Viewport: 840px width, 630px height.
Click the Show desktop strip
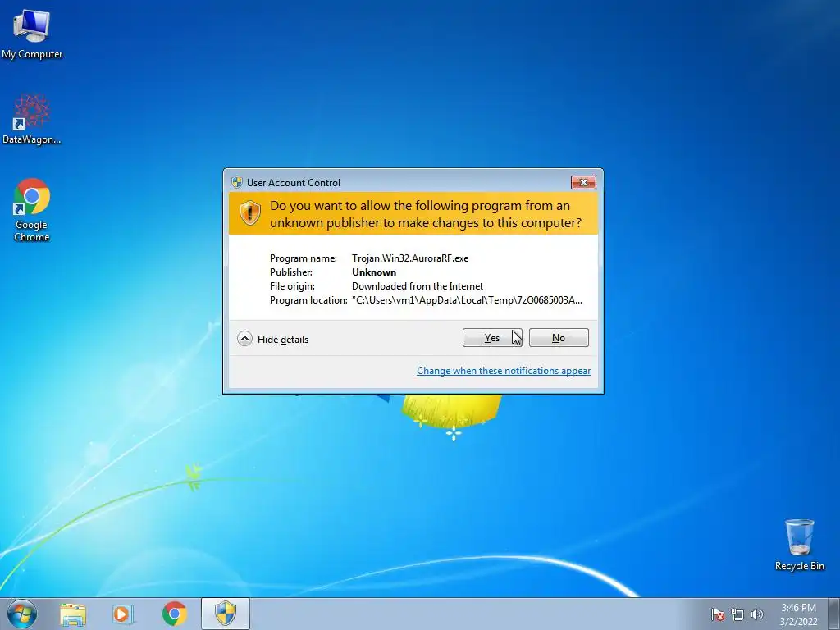pyautogui.click(x=833, y=614)
